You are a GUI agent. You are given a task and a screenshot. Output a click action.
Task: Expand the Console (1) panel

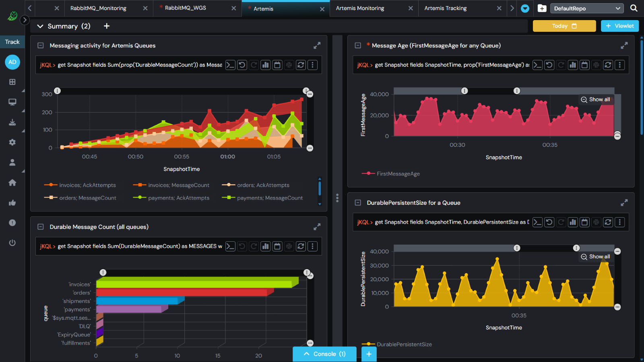pyautogui.click(x=324, y=354)
